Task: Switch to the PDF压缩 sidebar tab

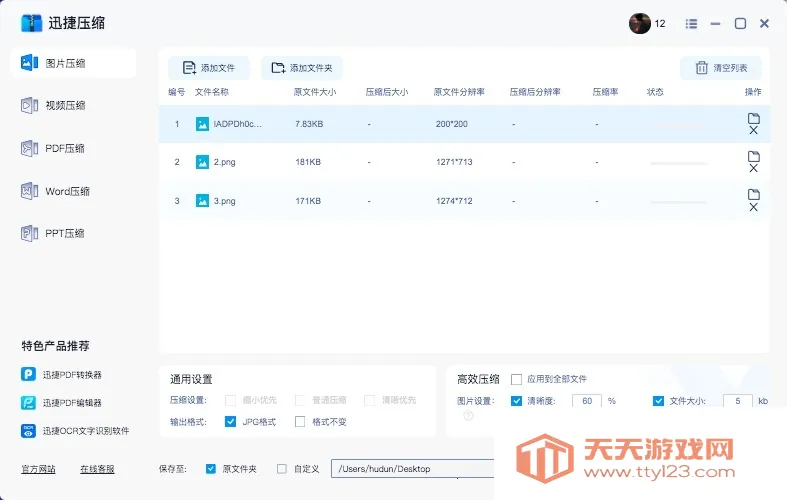Action: click(x=66, y=148)
